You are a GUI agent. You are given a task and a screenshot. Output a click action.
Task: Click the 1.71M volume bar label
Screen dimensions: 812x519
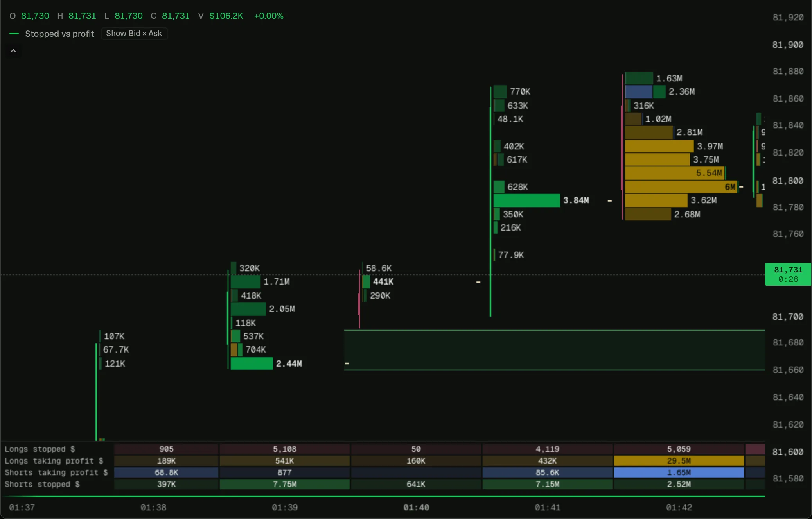(277, 282)
